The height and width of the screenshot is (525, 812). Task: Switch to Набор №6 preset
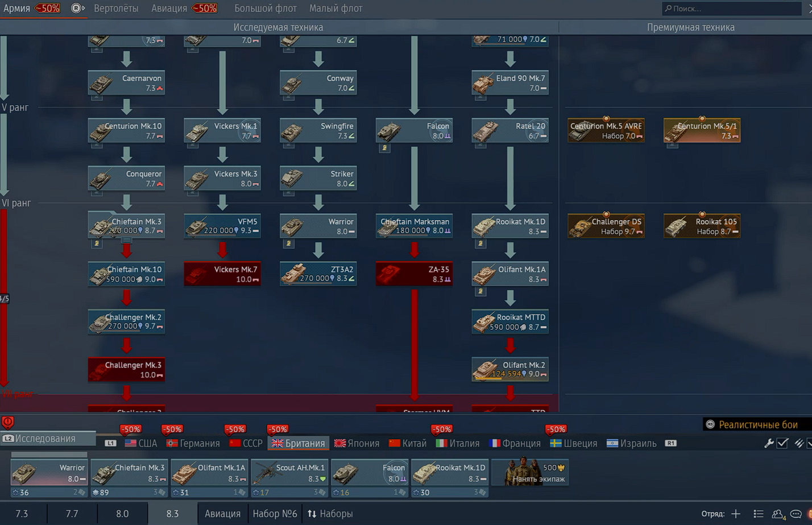[x=275, y=514]
